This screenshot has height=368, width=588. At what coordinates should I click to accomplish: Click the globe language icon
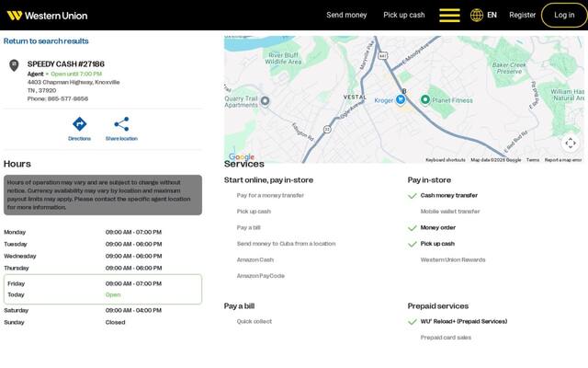(x=477, y=16)
